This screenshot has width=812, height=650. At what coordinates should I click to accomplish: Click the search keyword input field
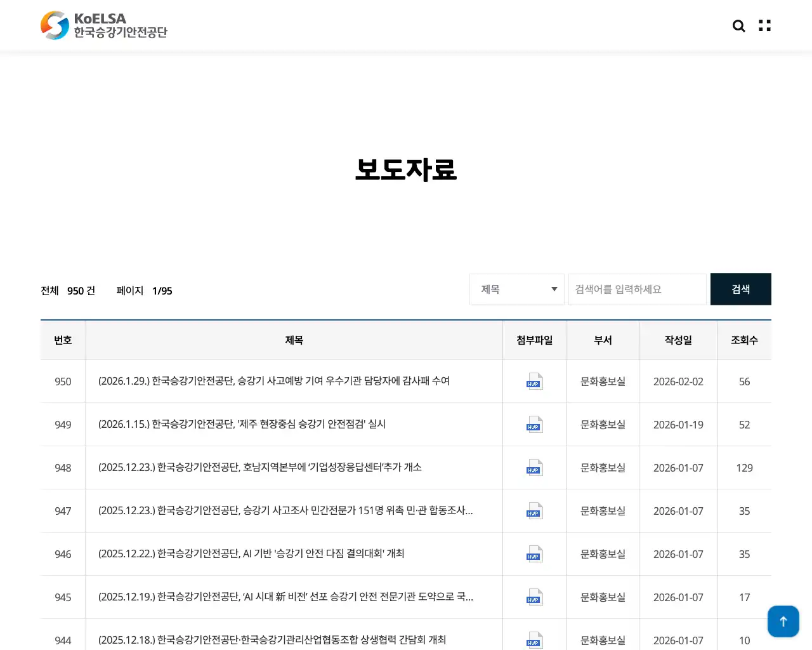click(x=637, y=289)
